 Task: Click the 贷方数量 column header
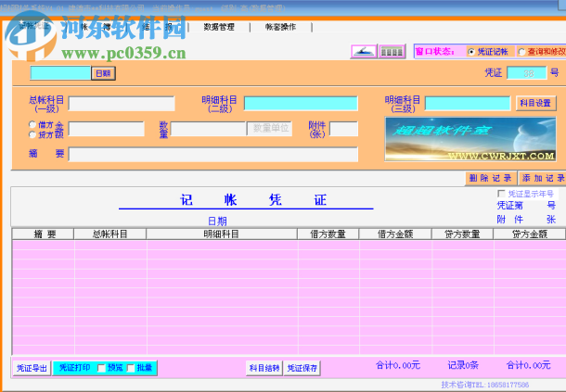point(462,234)
